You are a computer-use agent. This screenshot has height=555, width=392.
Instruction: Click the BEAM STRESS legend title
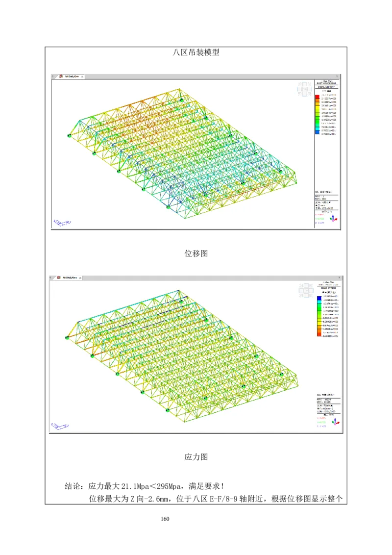(327, 289)
